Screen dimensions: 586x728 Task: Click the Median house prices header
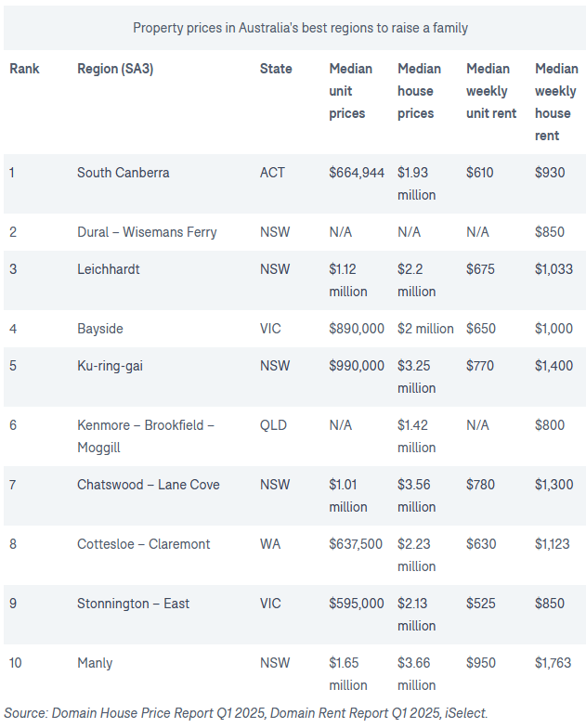pyautogui.click(x=416, y=91)
